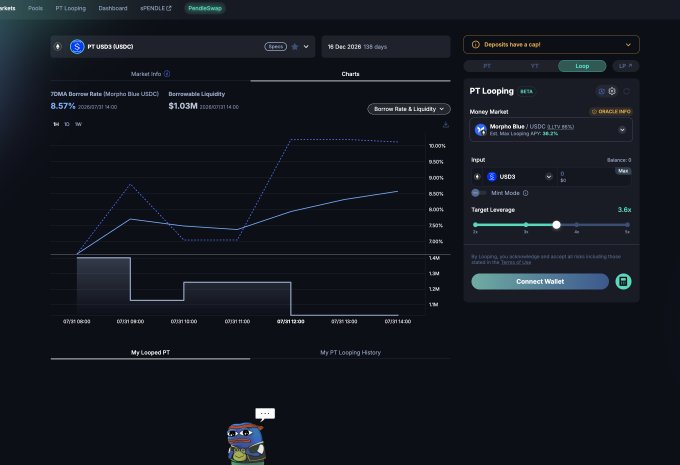Open PT Looping settings gear
This screenshot has height=465, width=680.
[612, 91]
